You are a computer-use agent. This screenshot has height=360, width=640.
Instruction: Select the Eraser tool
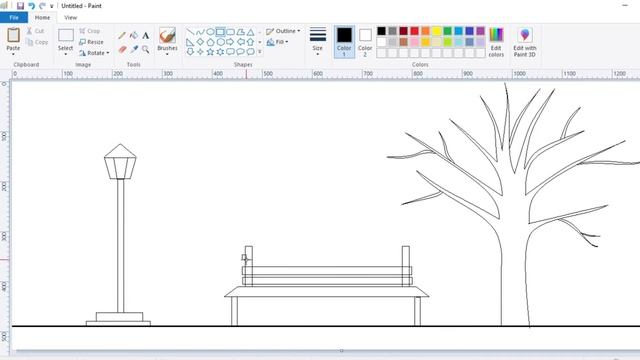coord(122,49)
